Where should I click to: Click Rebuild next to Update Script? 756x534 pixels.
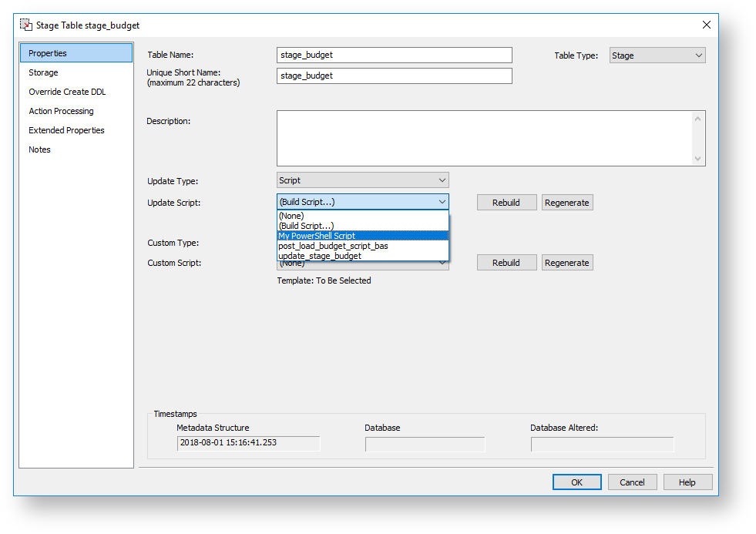click(x=506, y=203)
